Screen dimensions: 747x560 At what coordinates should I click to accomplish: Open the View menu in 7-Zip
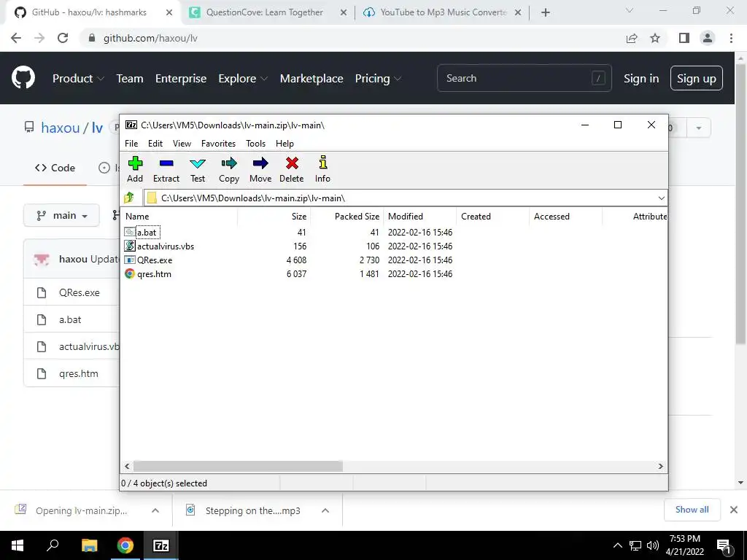point(182,144)
